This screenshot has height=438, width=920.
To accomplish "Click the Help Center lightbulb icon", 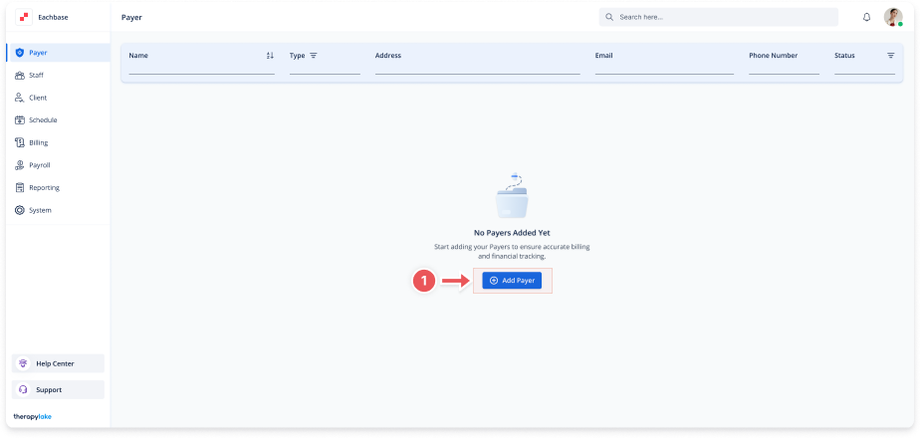I will (23, 364).
